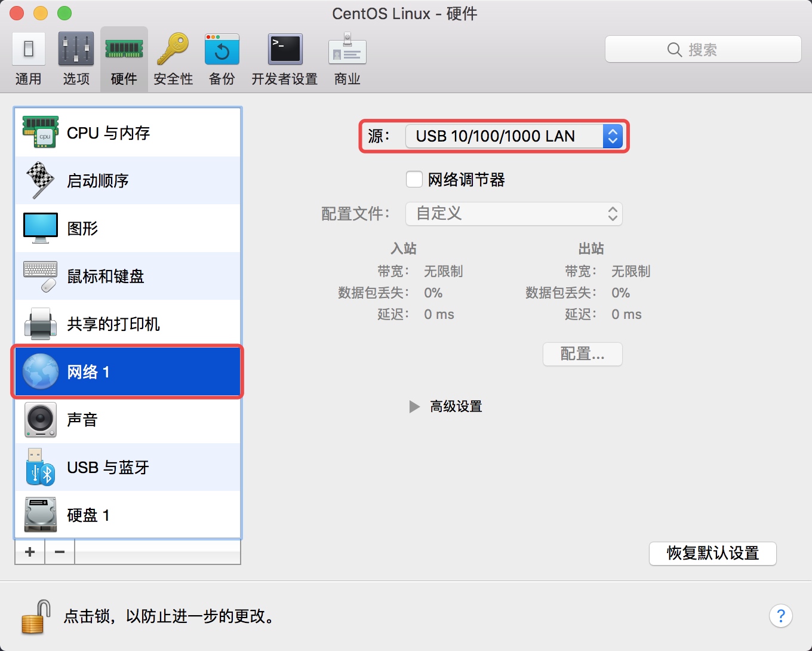
Task: Select 图形 monitor item
Action: click(128, 228)
